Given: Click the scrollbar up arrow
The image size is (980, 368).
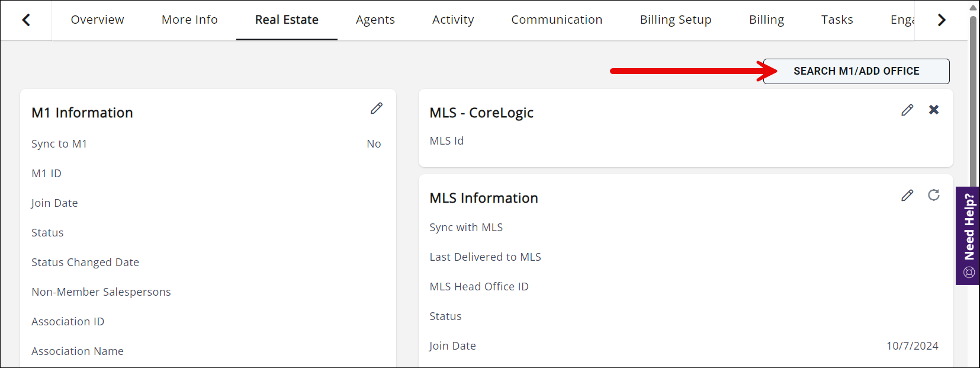Looking at the screenshot, I should click(973, 7).
